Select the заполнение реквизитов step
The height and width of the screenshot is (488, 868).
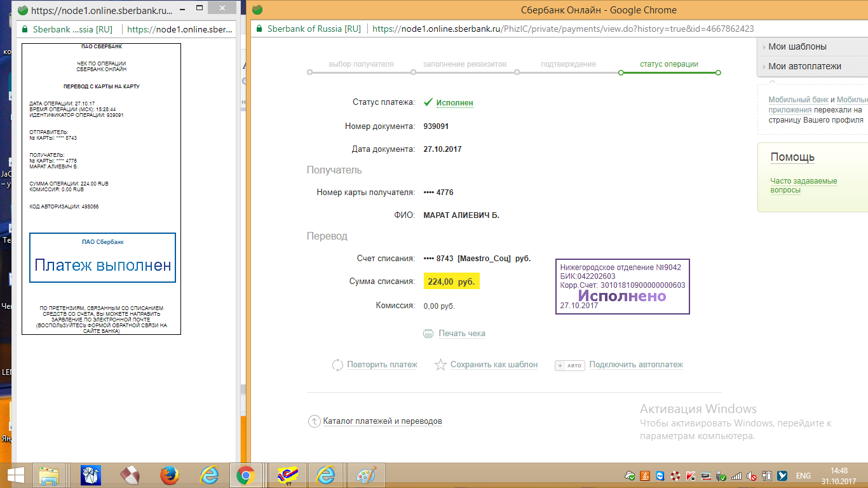pos(465,64)
